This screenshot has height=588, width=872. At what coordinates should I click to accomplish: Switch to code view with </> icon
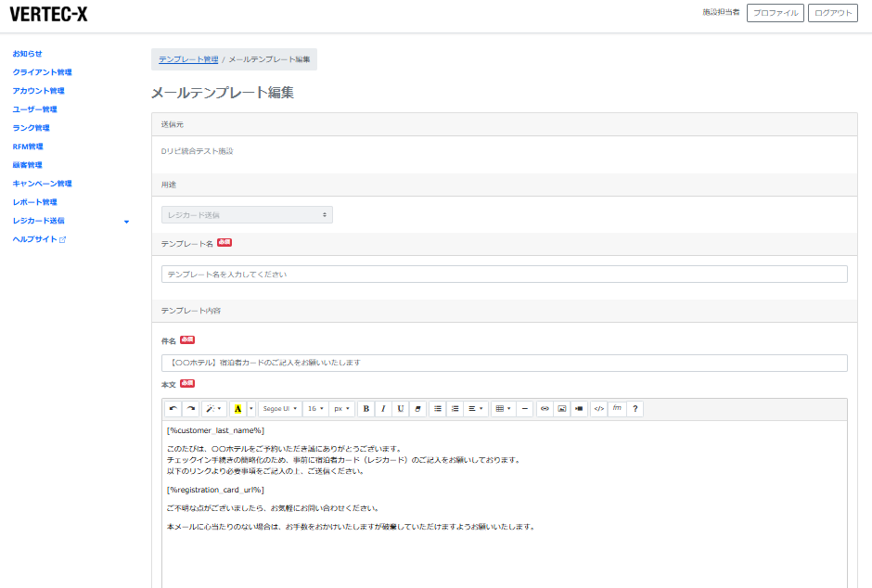click(x=599, y=408)
